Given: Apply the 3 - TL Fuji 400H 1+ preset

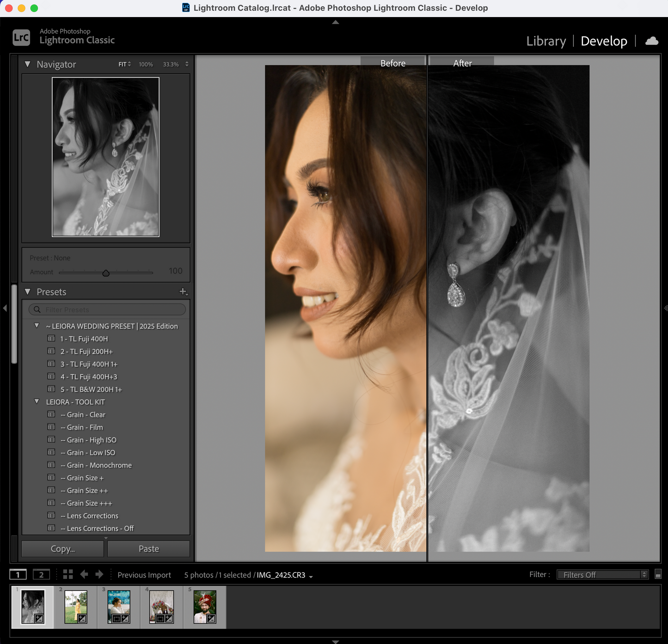Looking at the screenshot, I should 89,364.
